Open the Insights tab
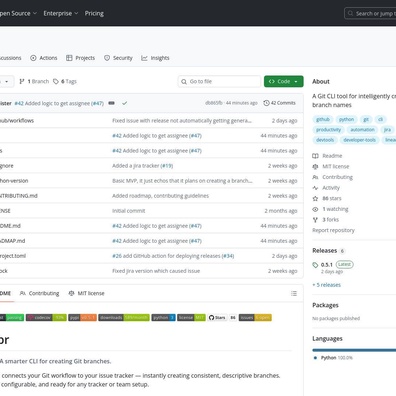This screenshot has height=396, width=396. coord(155,58)
